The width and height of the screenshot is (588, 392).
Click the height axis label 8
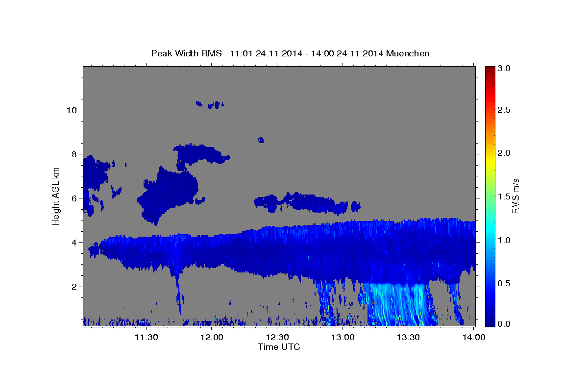pos(74,154)
